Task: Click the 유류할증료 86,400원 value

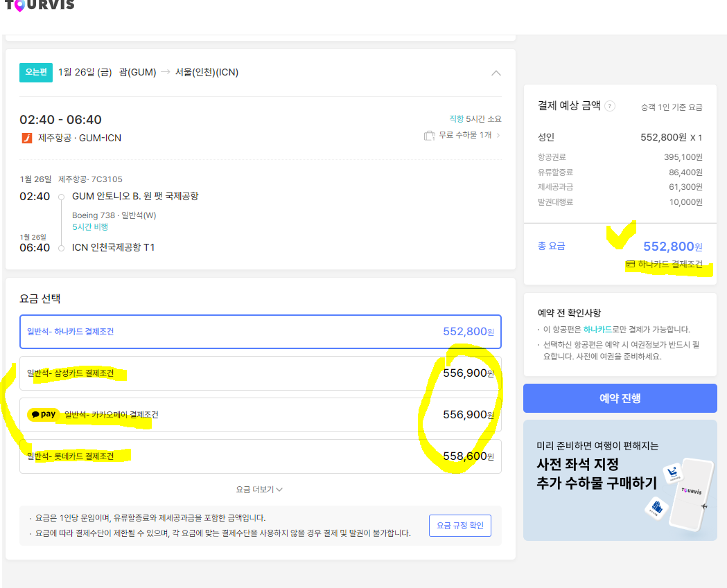Action: pyautogui.click(x=685, y=172)
